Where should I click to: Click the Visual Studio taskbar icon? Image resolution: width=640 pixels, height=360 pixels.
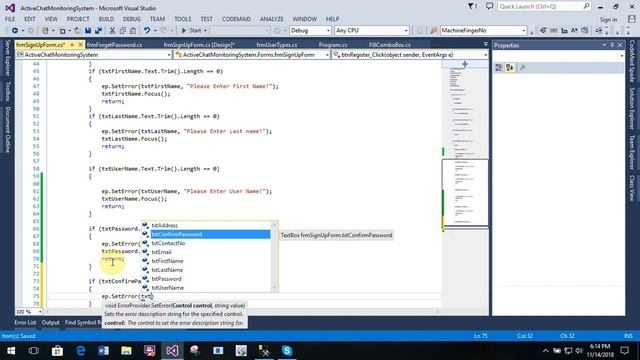click(x=172, y=351)
